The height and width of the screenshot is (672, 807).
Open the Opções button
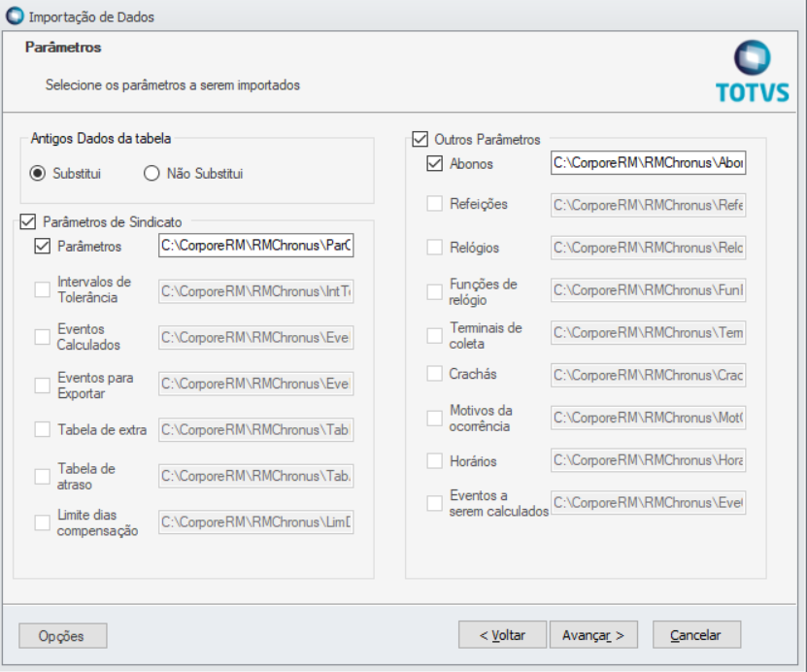tap(63, 636)
